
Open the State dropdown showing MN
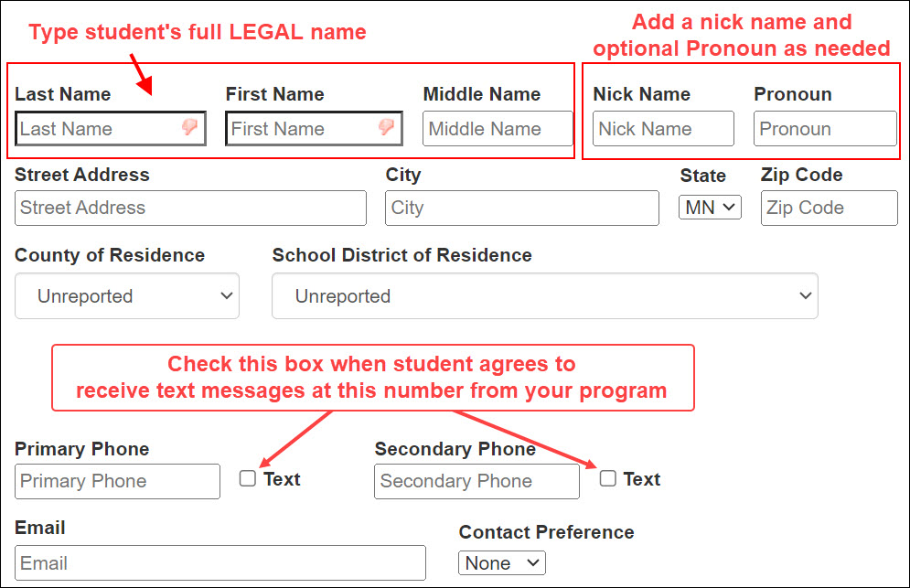(x=710, y=208)
